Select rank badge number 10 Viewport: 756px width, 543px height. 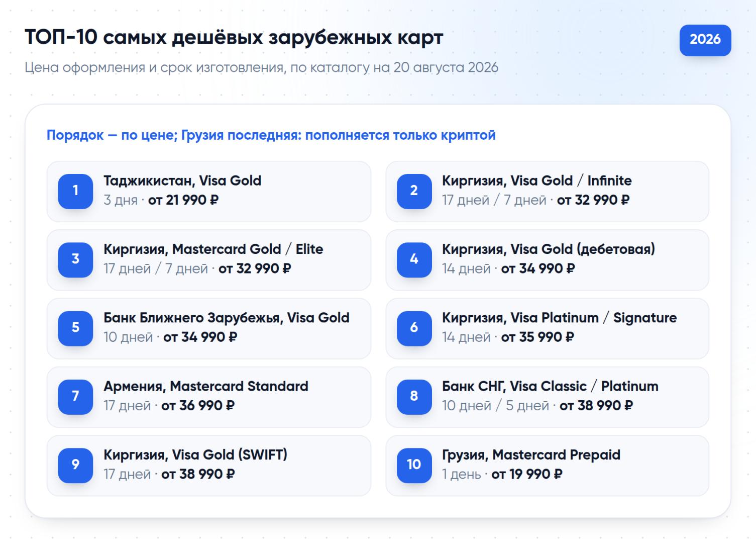pos(414,465)
